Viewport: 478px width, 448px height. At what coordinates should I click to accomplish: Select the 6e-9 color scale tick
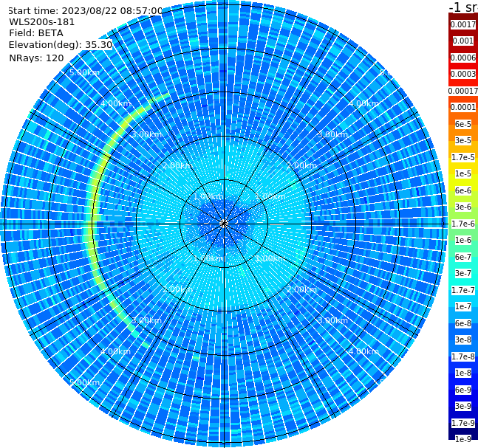[x=463, y=390]
